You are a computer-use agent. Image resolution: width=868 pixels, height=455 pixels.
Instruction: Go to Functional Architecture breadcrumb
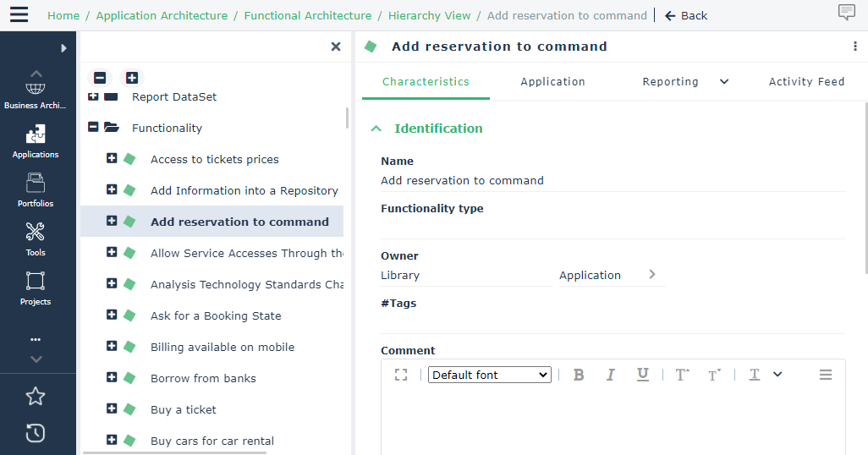[x=308, y=15]
